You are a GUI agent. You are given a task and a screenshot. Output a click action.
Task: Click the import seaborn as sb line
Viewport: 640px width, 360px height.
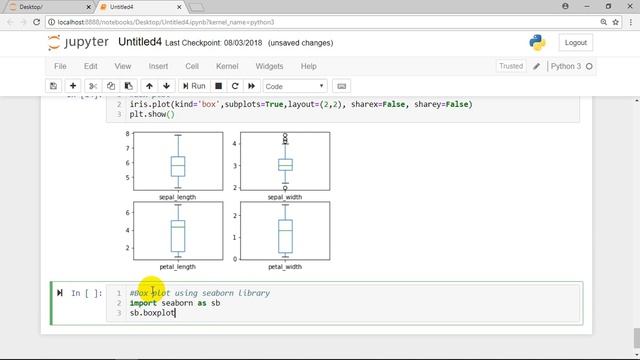[175, 303]
